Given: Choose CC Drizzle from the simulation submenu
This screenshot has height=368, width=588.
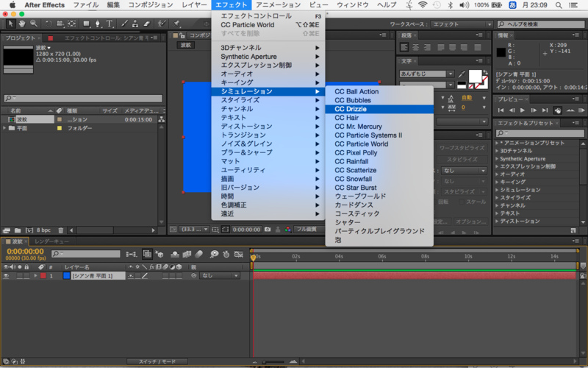Looking at the screenshot, I should pos(379,109).
